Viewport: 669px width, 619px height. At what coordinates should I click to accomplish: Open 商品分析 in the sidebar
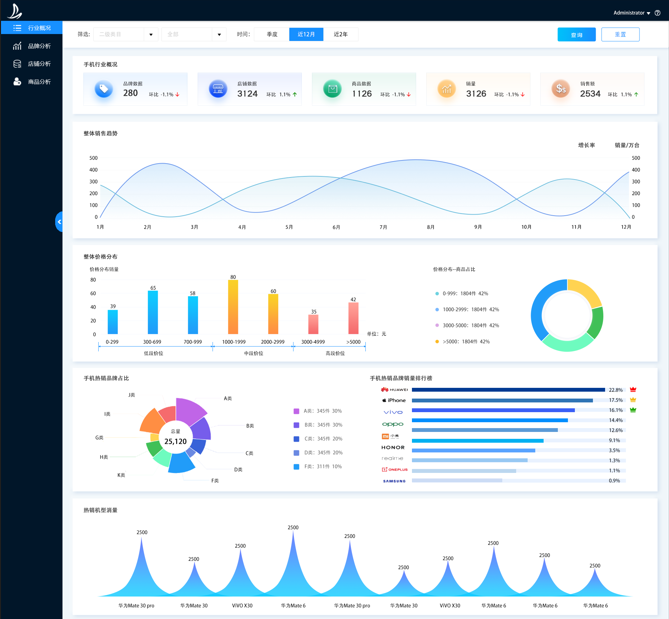[32, 82]
